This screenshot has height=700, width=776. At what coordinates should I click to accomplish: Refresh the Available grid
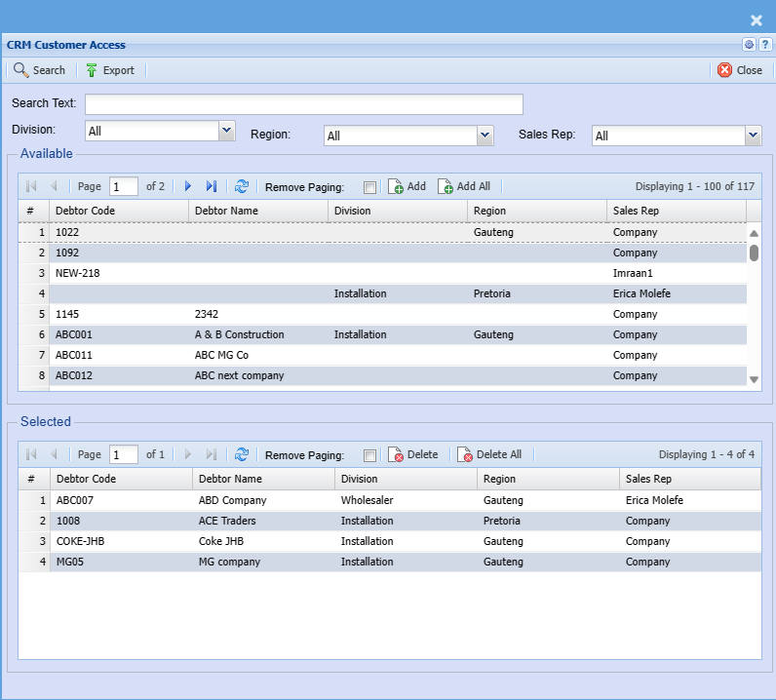pos(242,186)
